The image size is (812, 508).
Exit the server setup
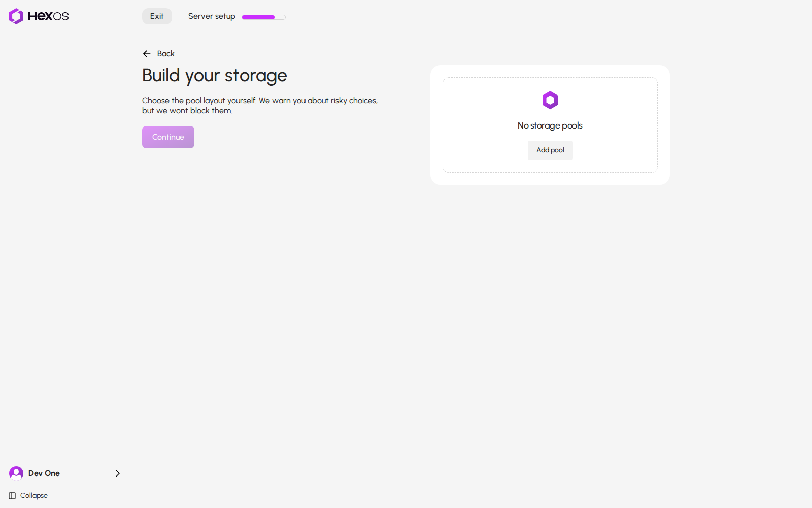[x=157, y=16]
